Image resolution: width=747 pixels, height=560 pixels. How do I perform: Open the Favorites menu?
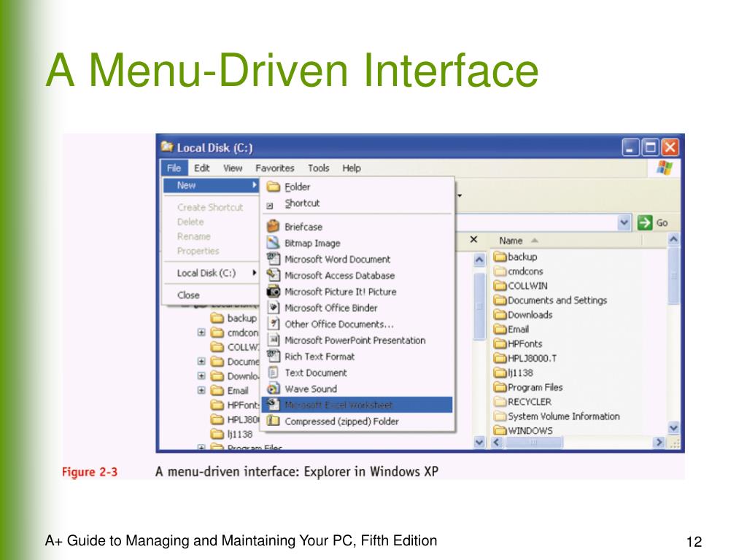click(275, 168)
